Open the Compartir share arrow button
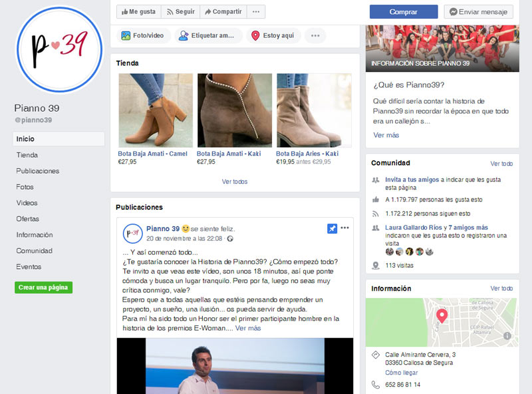This screenshot has width=532, height=394. (222, 12)
